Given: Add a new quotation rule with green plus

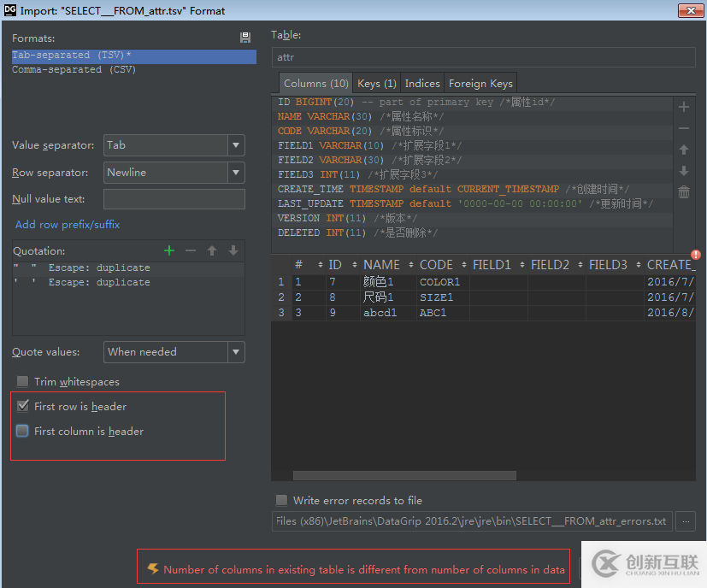Looking at the screenshot, I should point(169,250).
